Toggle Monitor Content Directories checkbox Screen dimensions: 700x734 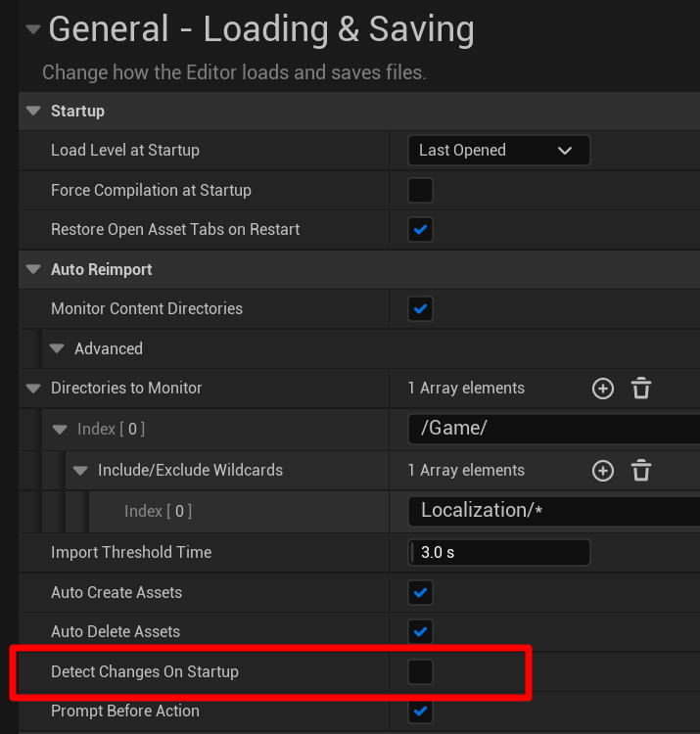[420, 309]
